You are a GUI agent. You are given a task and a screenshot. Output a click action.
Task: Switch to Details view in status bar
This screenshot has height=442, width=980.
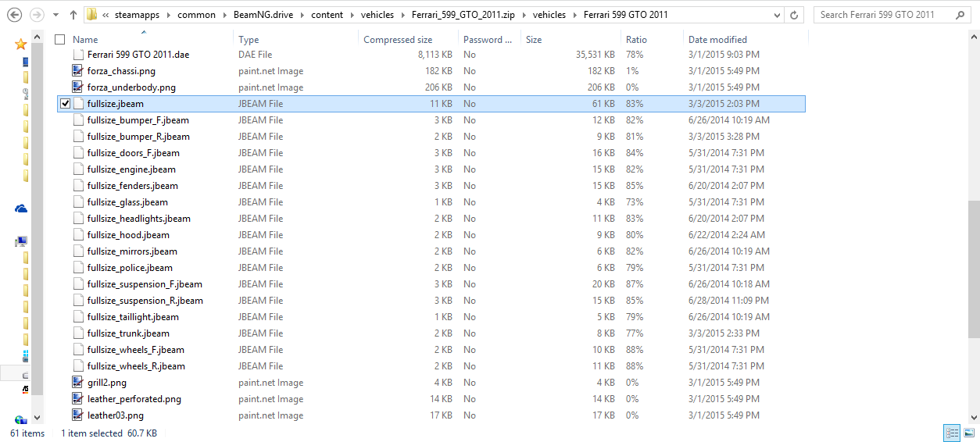click(952, 433)
